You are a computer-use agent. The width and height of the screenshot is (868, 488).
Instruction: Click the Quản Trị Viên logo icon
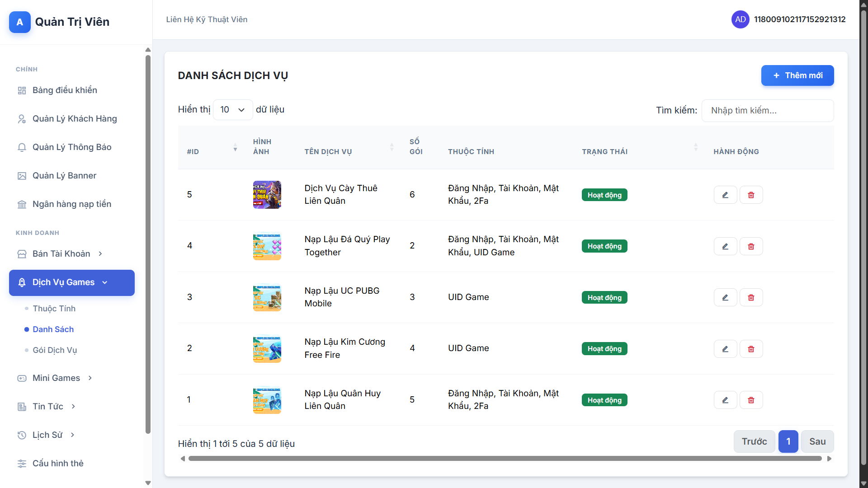click(x=20, y=22)
